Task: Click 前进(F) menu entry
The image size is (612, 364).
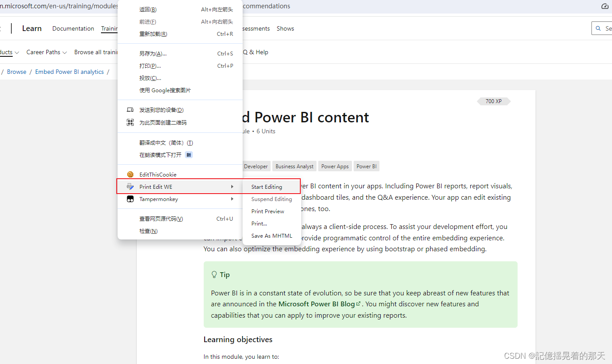Action: tap(180, 21)
